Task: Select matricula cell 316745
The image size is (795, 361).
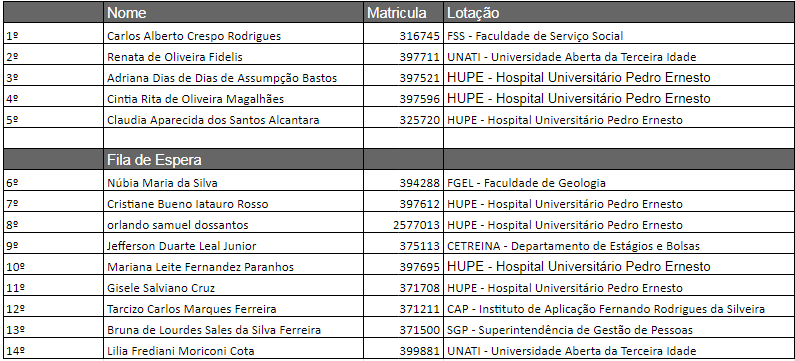Action: click(x=403, y=35)
